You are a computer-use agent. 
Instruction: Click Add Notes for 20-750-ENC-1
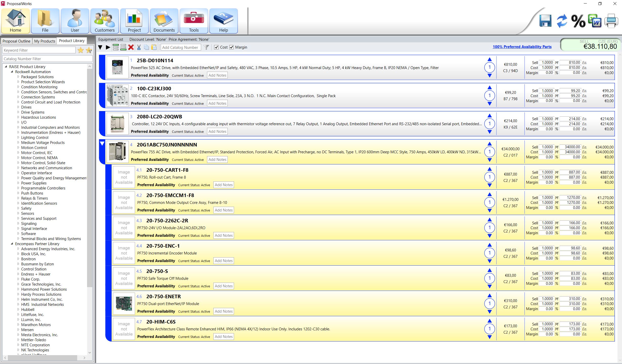click(224, 261)
